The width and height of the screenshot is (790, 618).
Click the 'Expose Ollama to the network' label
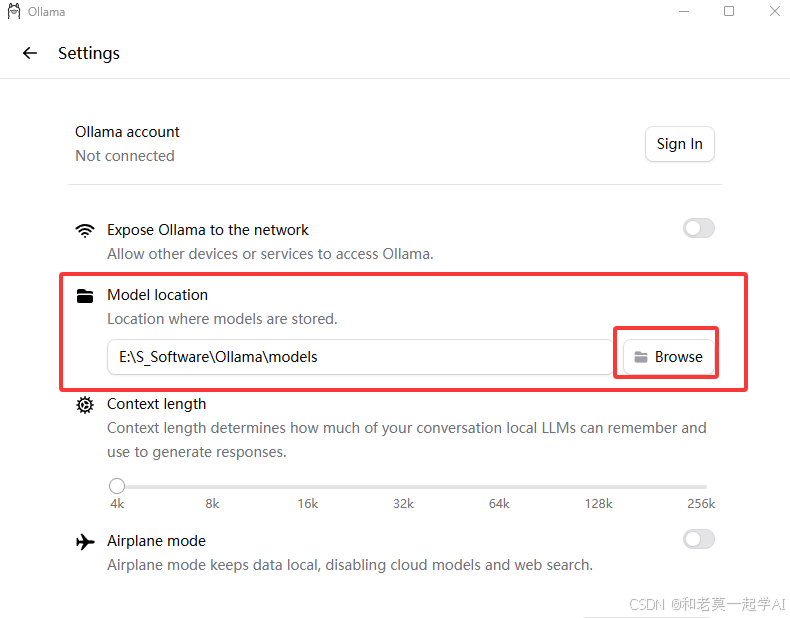208,230
